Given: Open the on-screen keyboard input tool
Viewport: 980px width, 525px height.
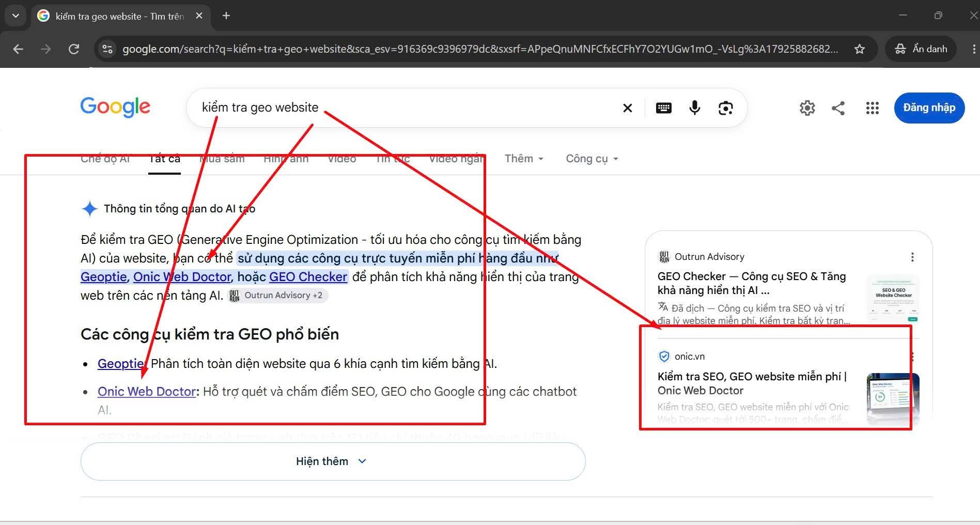Looking at the screenshot, I should pos(663,108).
